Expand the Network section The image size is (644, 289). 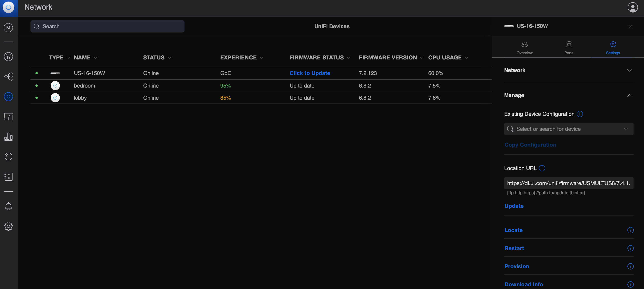tap(569, 70)
